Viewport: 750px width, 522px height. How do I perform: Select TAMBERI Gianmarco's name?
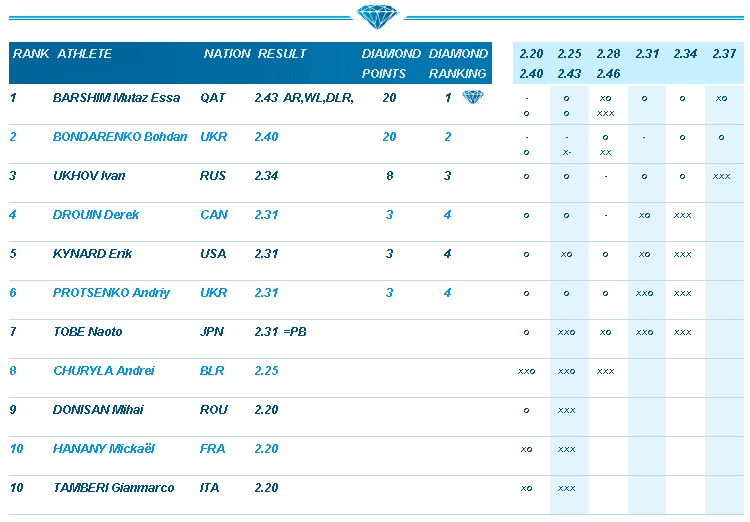(x=113, y=488)
